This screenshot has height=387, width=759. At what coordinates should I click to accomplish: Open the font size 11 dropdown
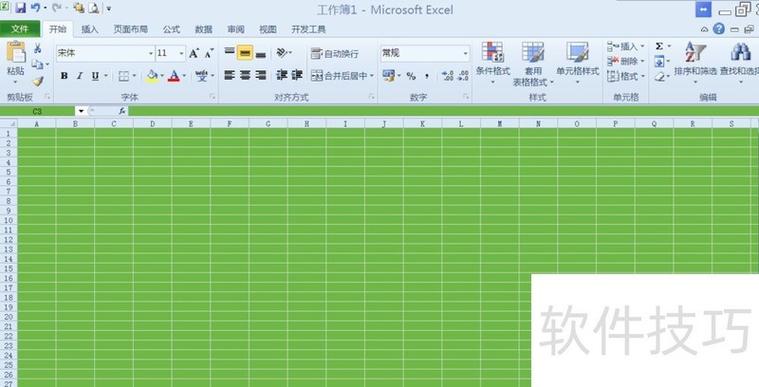click(182, 53)
